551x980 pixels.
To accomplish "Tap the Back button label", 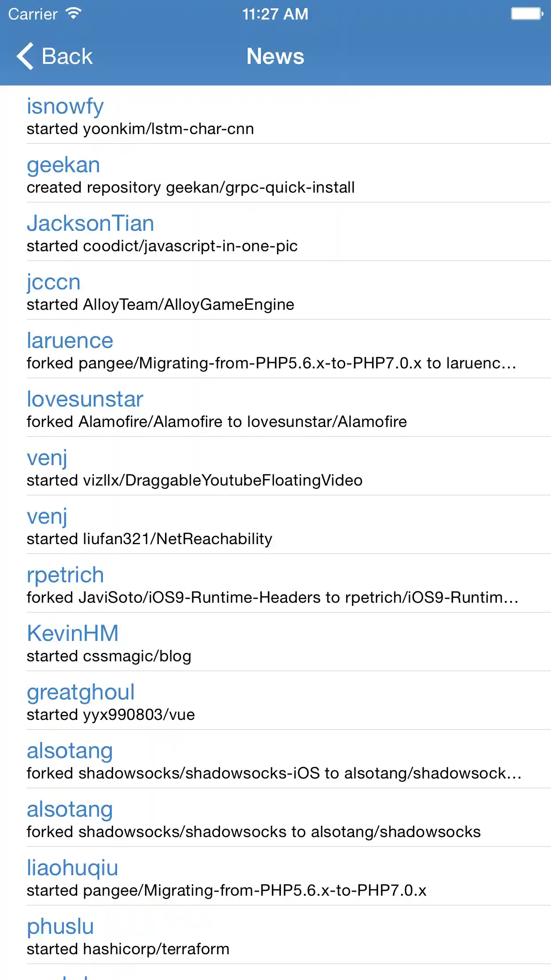I will (x=67, y=56).
